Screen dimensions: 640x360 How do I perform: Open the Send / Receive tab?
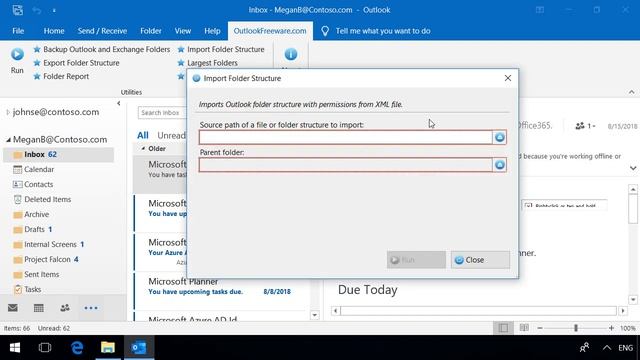pos(102,31)
